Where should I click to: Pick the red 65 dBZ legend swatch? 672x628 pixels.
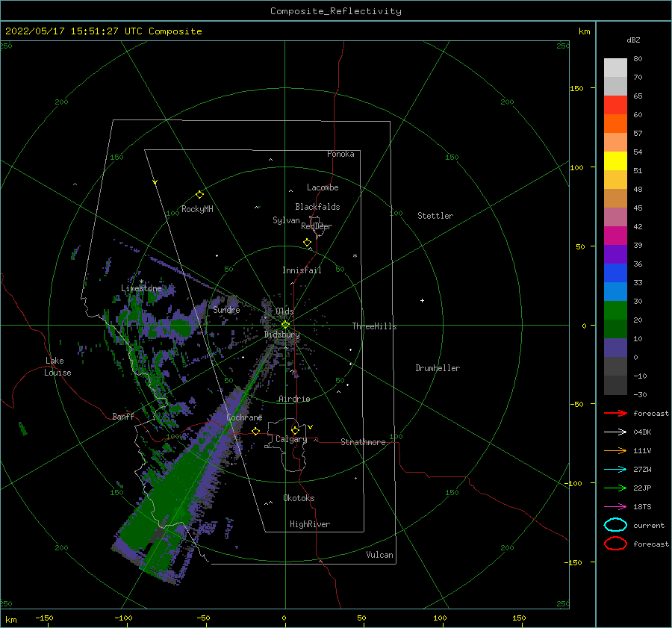(x=615, y=105)
